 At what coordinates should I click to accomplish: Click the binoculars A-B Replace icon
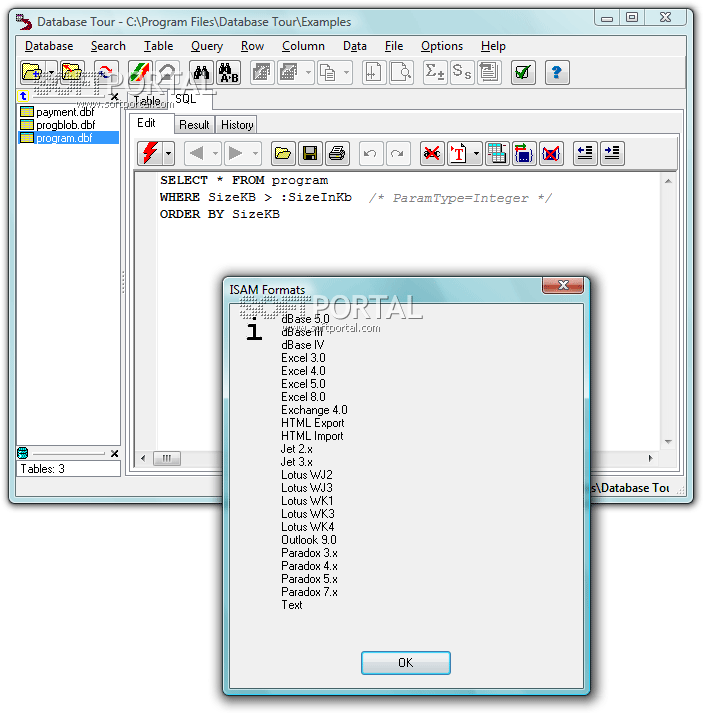(x=228, y=72)
